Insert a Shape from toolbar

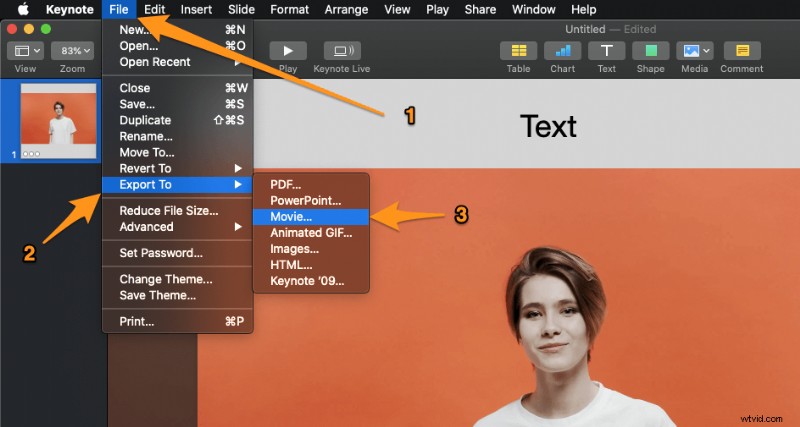tap(651, 51)
